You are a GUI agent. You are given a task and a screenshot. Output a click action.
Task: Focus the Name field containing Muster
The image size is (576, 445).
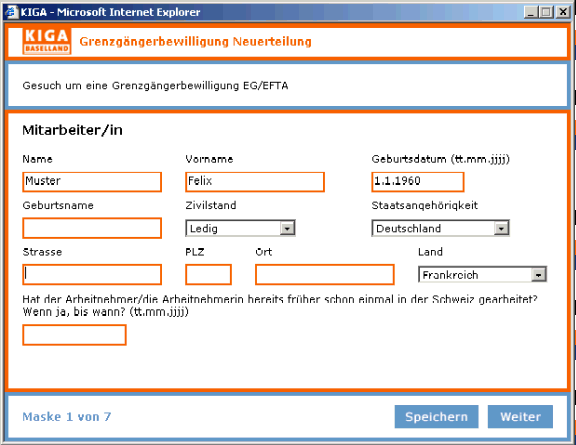(x=92, y=182)
